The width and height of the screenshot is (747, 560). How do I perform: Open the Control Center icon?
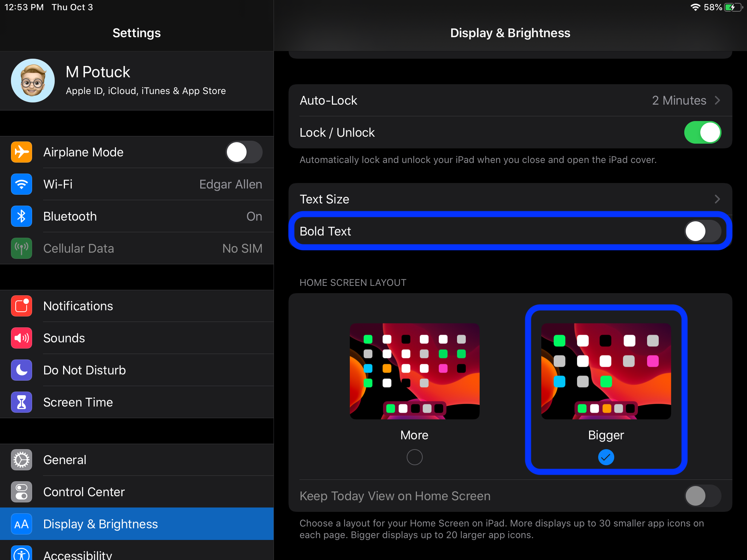pyautogui.click(x=22, y=492)
